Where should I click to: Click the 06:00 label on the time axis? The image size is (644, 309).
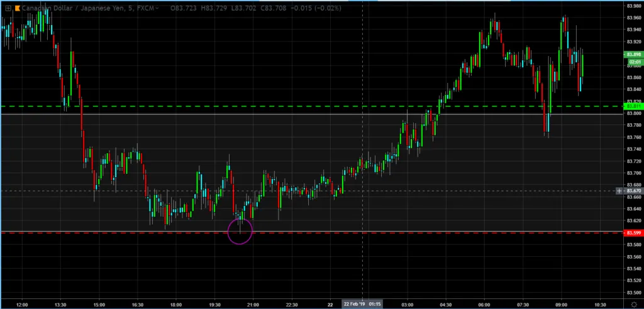484,305
